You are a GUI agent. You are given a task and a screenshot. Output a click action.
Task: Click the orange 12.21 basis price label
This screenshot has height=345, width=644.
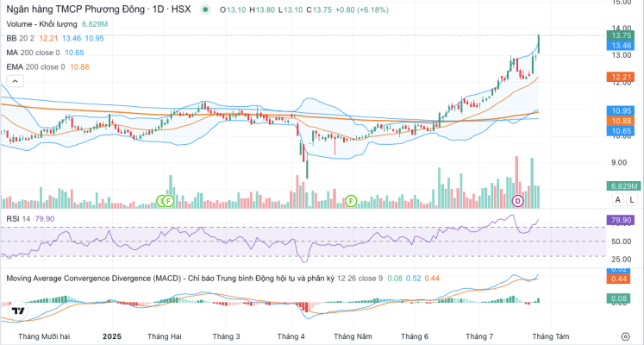coord(621,77)
